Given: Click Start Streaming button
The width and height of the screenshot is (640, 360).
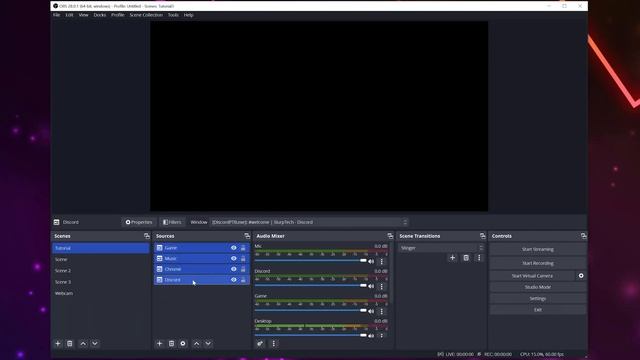Looking at the screenshot, I should point(538,249).
